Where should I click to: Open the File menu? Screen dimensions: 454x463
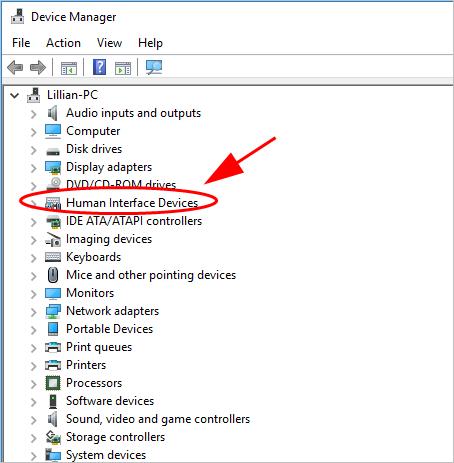(21, 43)
